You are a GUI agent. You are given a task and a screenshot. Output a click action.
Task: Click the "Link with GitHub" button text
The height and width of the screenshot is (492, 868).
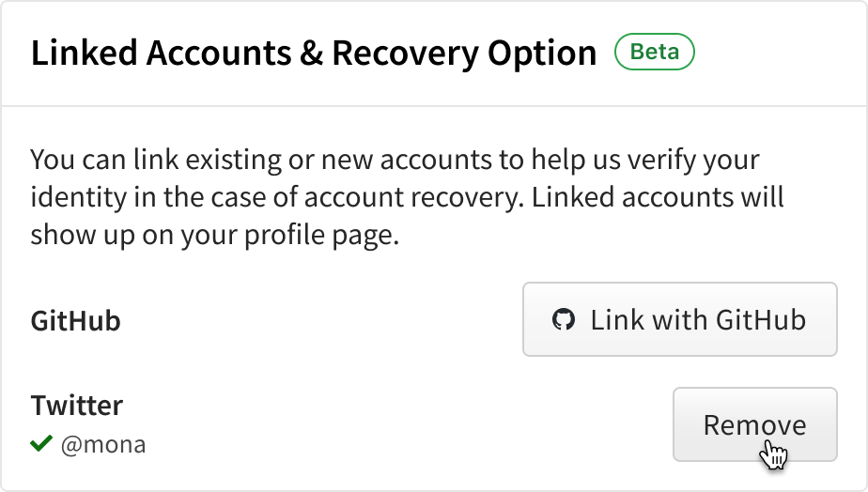(698, 320)
